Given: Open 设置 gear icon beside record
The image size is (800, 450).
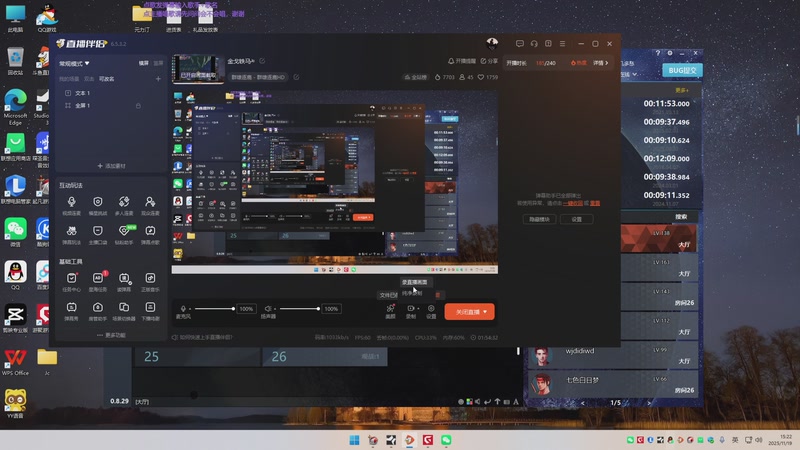Looking at the screenshot, I should 431,309.
